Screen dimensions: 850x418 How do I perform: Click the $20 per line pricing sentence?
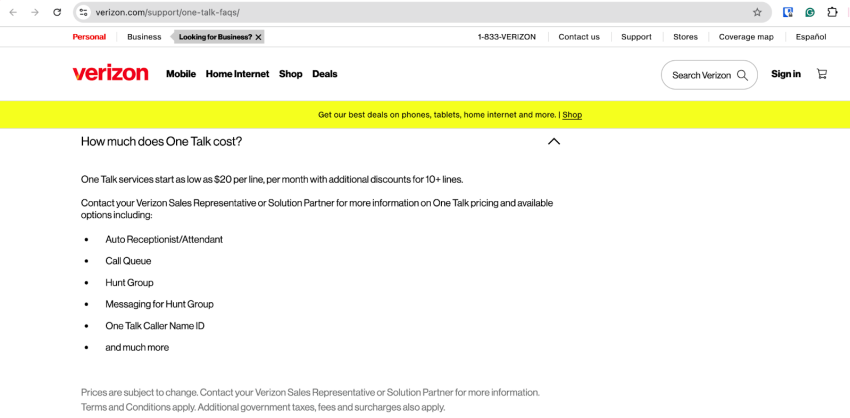coord(272,179)
